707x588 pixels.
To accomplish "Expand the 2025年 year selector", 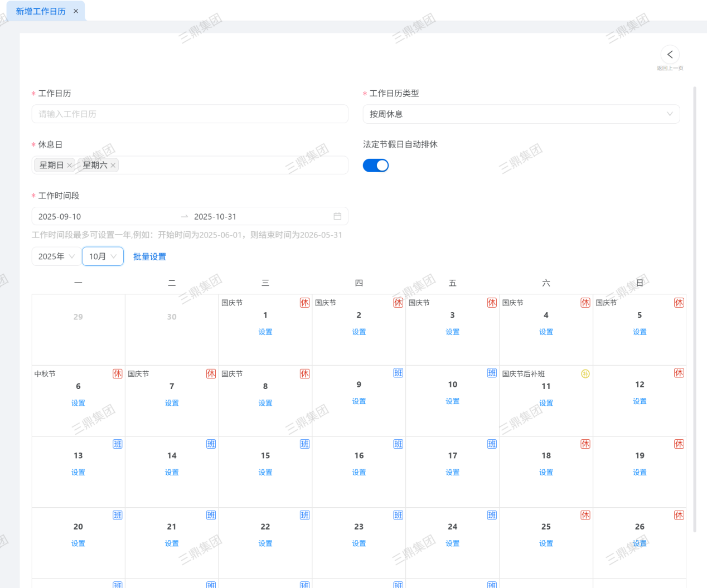I will [x=56, y=256].
